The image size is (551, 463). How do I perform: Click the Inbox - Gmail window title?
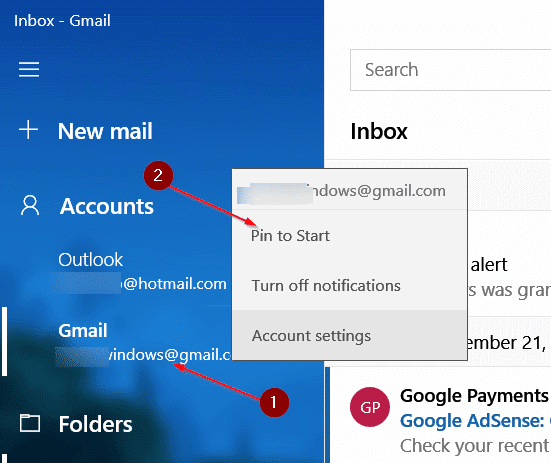62,21
